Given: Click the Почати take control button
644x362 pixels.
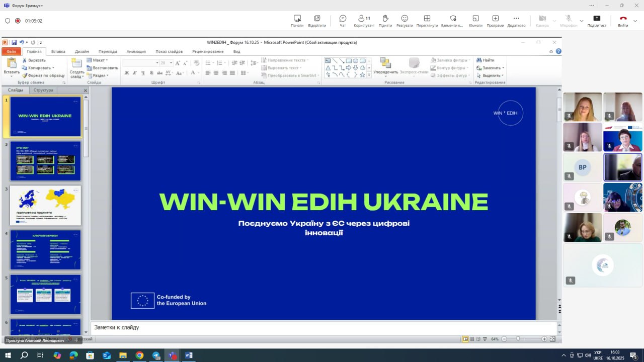Looking at the screenshot, I should (297, 21).
